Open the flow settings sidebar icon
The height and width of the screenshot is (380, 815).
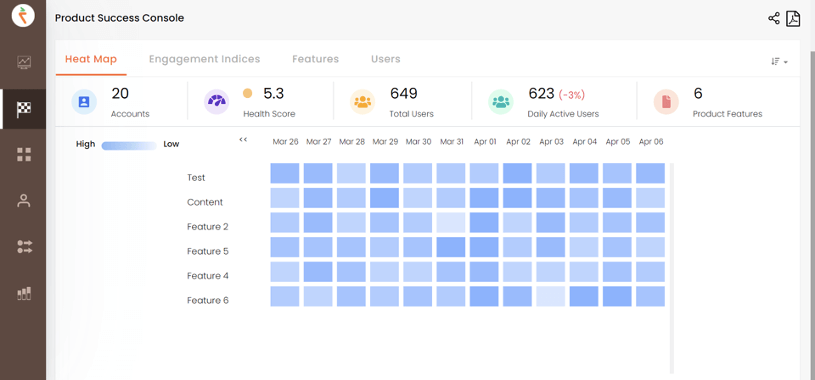24,246
